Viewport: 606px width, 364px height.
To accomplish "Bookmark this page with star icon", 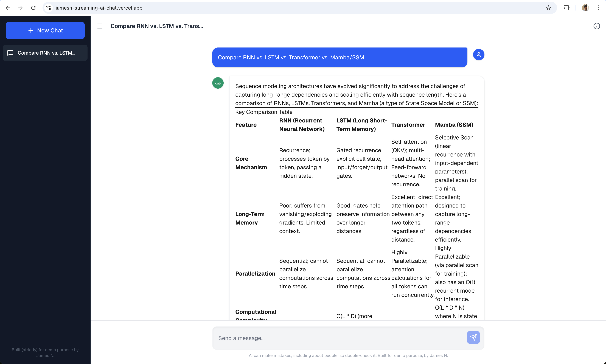I will [x=548, y=8].
